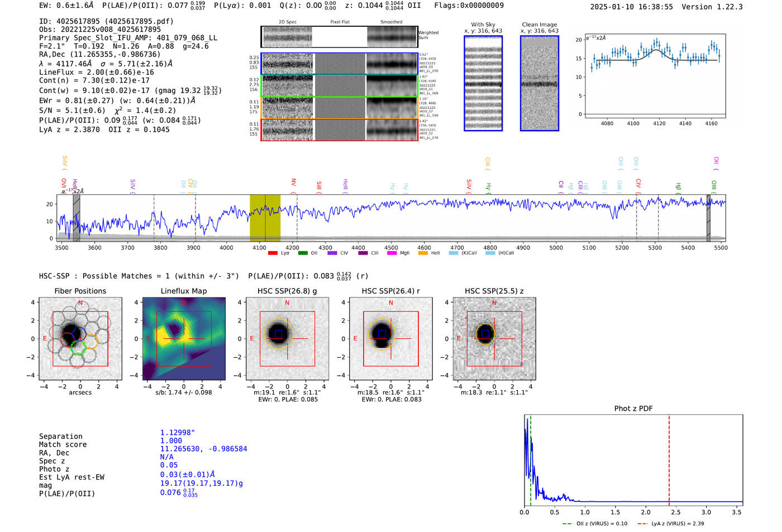
Task: Click the separation value 1.12998"
Action: 178,433
